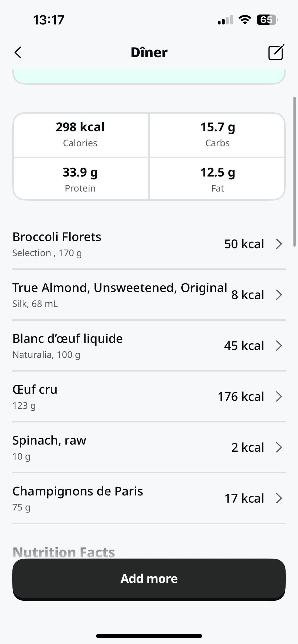Image resolution: width=298 pixels, height=644 pixels.
Task: Tap the battery level indicator
Action: click(x=267, y=20)
